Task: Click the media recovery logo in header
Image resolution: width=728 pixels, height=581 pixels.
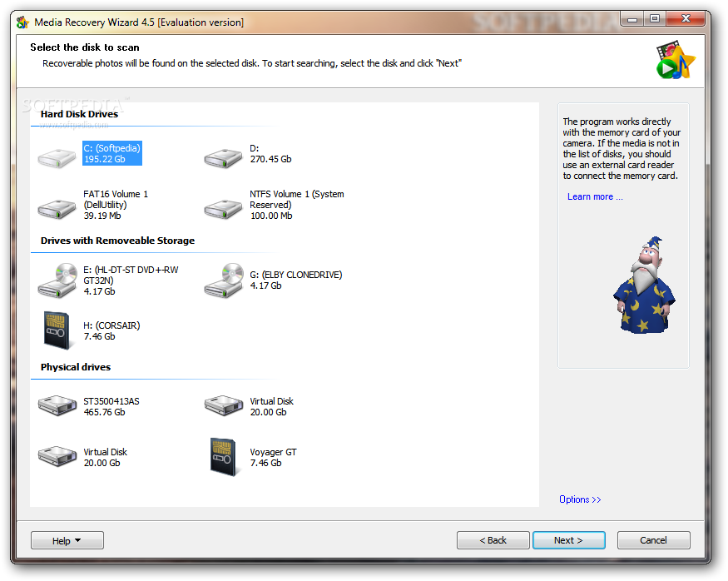Action: point(676,59)
